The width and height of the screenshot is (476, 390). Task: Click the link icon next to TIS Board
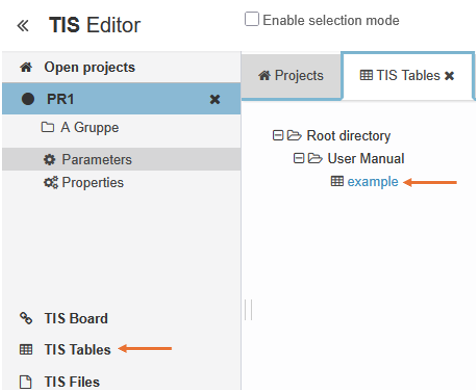[26, 318]
